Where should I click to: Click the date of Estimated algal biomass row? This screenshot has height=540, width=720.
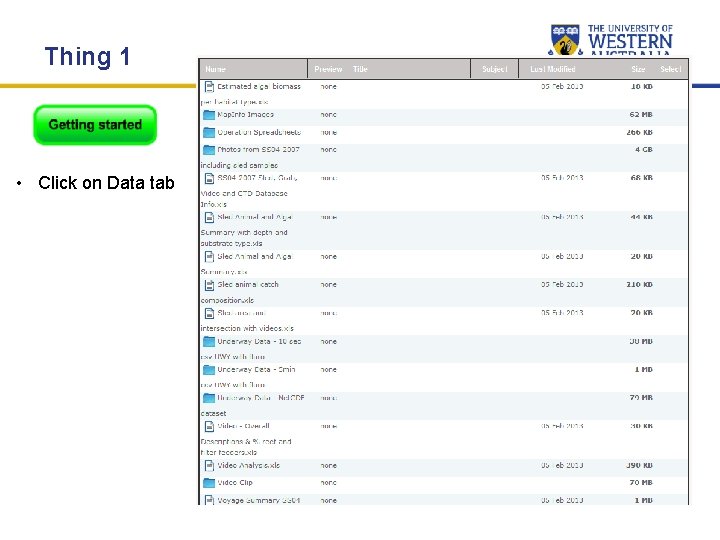point(562,86)
